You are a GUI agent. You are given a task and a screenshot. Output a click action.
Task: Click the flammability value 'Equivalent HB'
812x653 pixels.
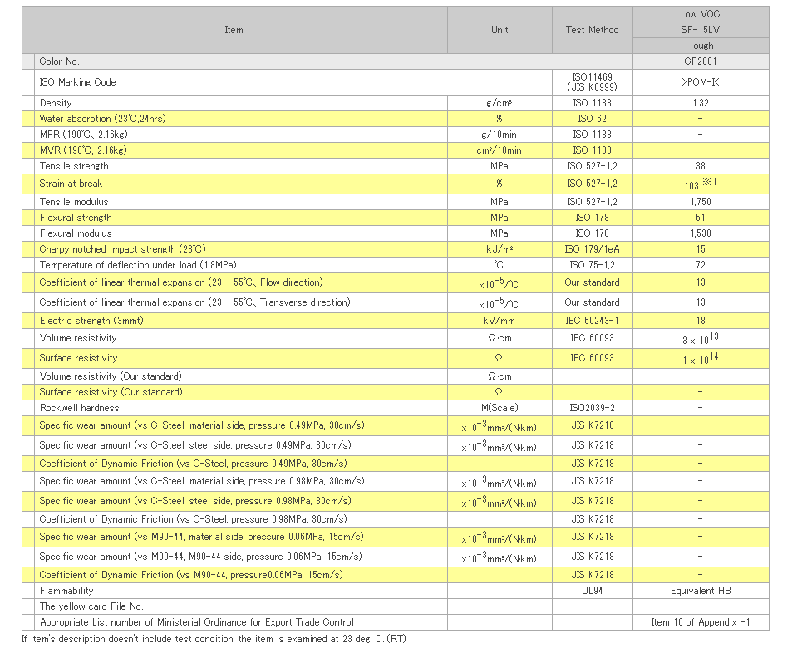(701, 591)
